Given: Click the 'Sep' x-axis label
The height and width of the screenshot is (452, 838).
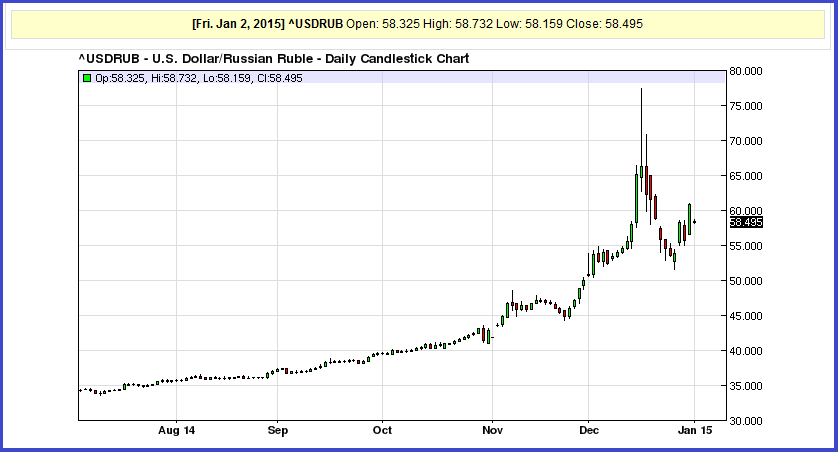Looking at the screenshot, I should [x=277, y=430].
